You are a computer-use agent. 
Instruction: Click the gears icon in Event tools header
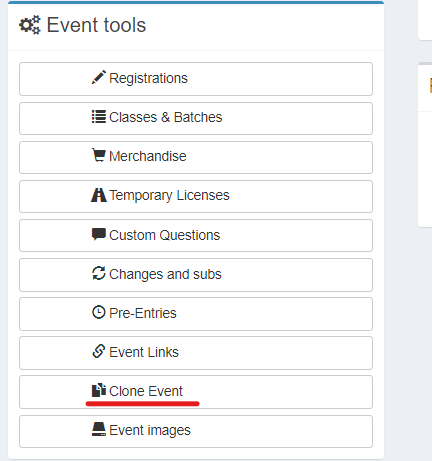point(30,25)
